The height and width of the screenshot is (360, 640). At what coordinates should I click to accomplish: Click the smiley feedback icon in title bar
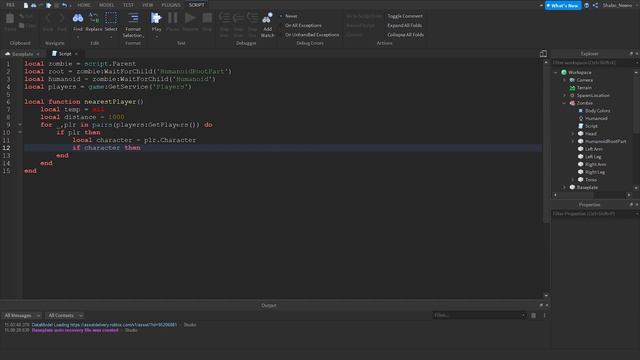click(587, 5)
